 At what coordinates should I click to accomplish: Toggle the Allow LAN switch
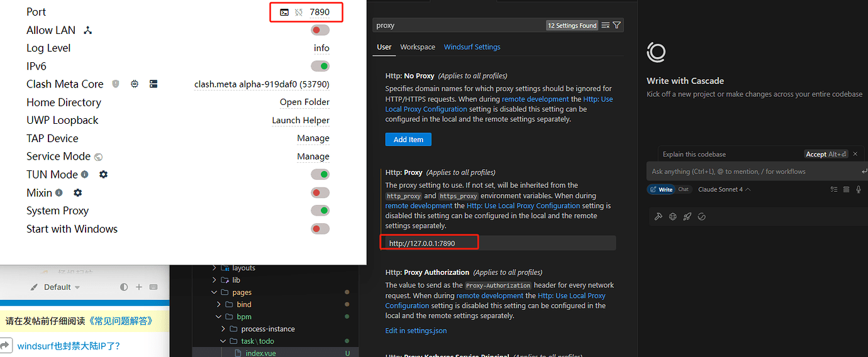tap(320, 30)
